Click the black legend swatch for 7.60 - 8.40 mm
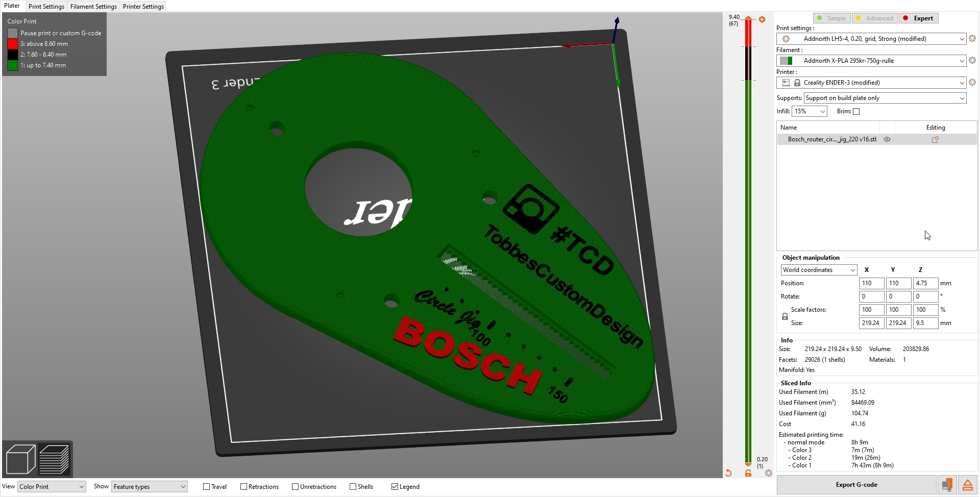This screenshot has width=980, height=497. 13,55
